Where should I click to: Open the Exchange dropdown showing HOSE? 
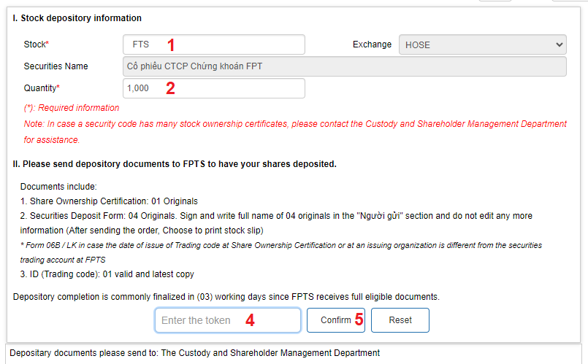(482, 44)
